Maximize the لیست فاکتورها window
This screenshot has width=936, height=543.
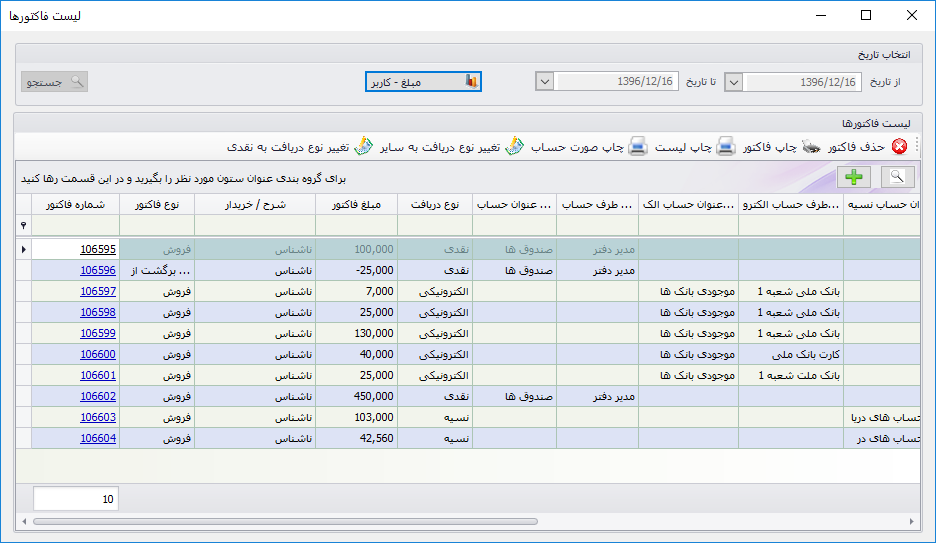point(866,16)
